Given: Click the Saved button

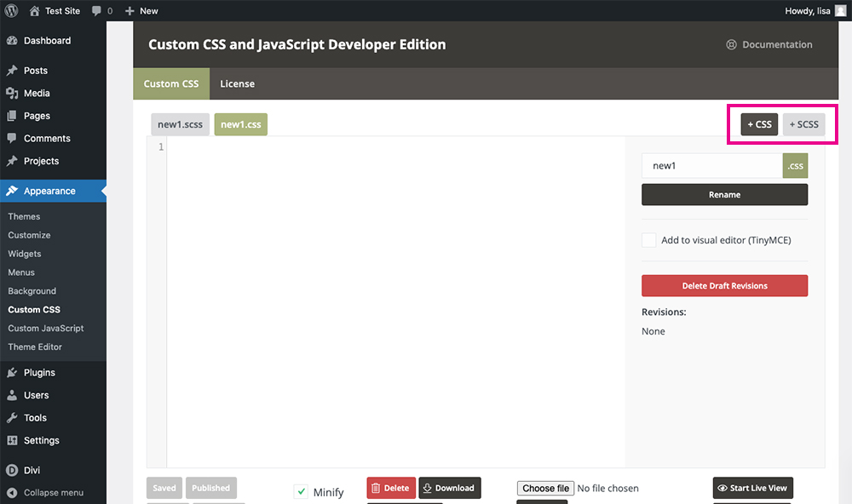Looking at the screenshot, I should tap(164, 488).
